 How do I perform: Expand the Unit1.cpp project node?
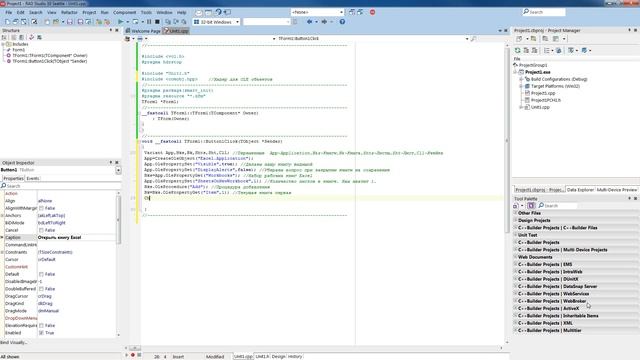(x=522, y=107)
